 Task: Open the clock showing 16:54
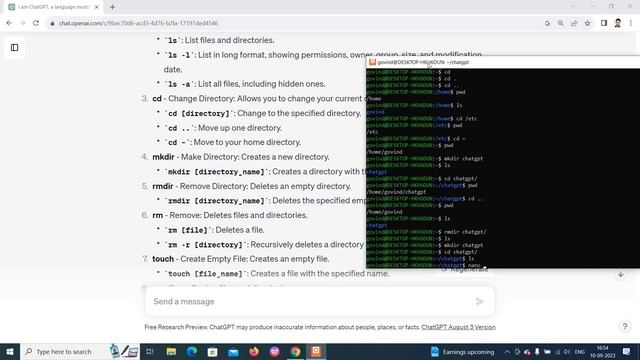point(602,351)
